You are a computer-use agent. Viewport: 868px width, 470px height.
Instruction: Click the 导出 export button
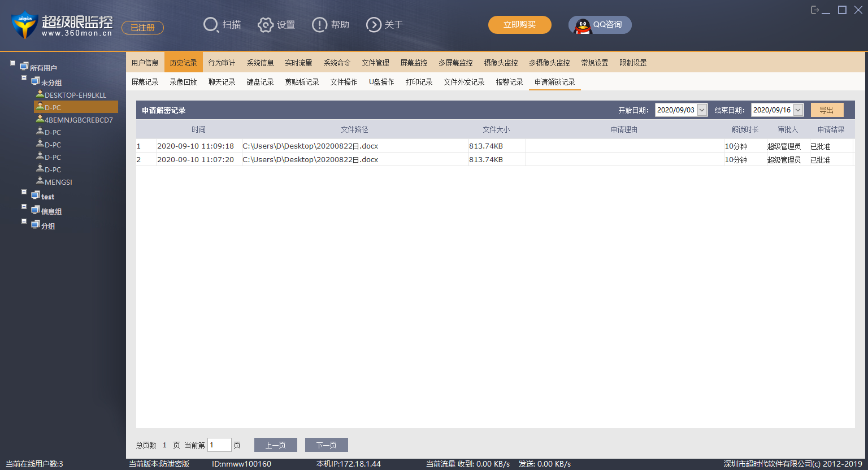pos(827,110)
